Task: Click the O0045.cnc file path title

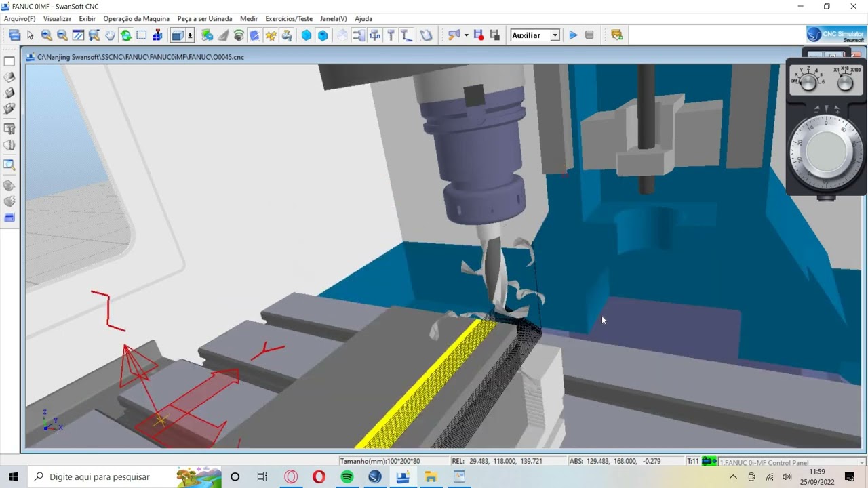Action: pyautogui.click(x=141, y=57)
